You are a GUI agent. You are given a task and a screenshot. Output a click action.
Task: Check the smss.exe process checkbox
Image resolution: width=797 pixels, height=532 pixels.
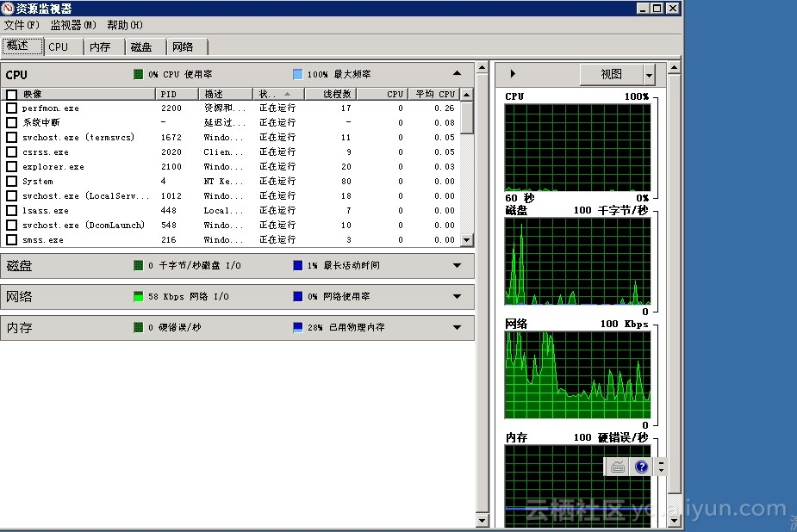[x=12, y=239]
